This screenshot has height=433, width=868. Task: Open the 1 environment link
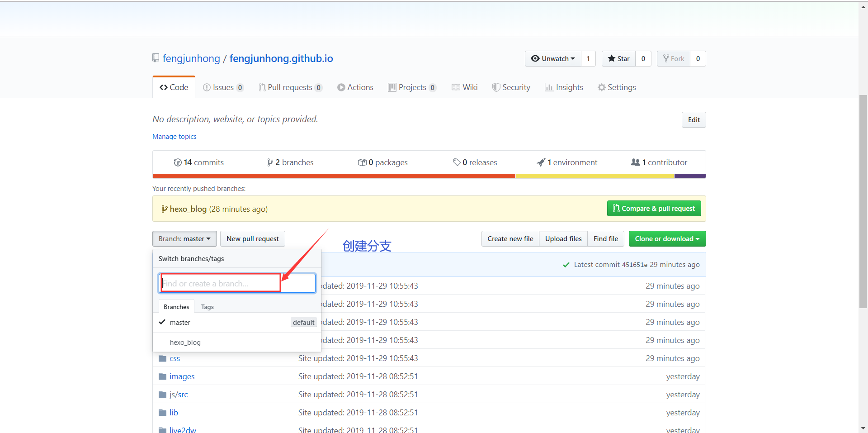[567, 162]
